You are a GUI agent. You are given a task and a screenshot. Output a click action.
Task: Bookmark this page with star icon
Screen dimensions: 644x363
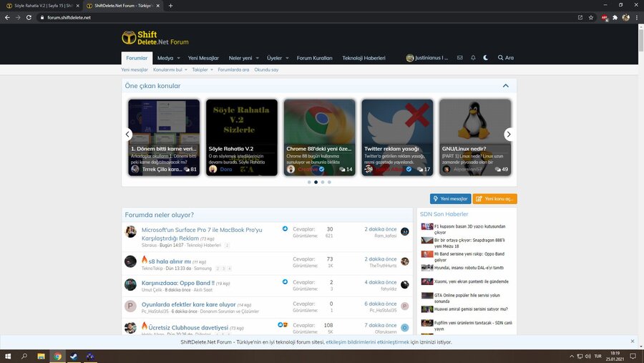[591, 18]
